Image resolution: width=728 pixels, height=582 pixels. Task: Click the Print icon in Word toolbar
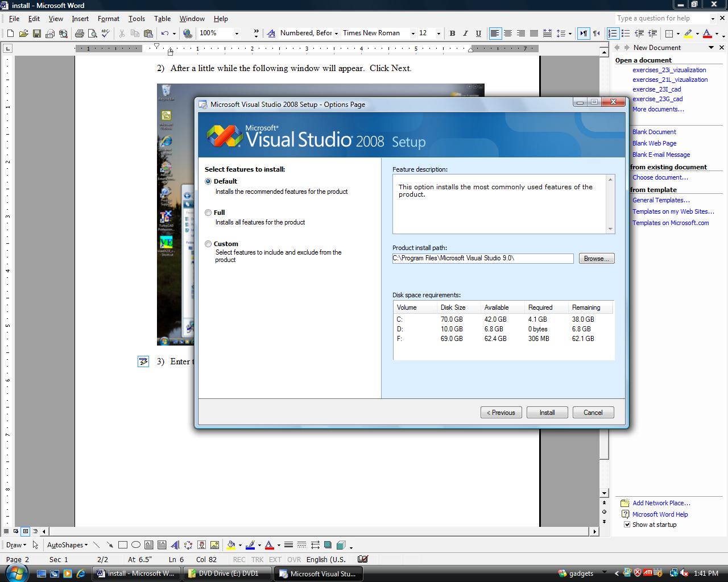(80, 34)
